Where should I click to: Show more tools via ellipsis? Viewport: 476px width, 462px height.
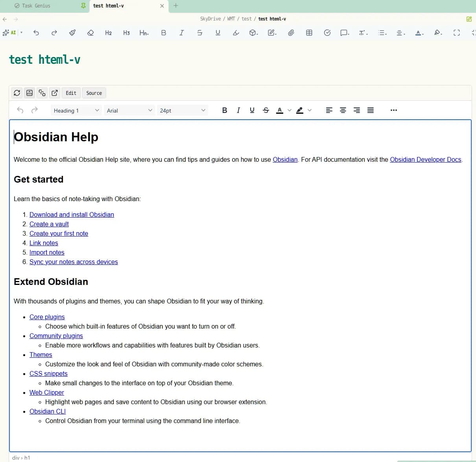(394, 110)
